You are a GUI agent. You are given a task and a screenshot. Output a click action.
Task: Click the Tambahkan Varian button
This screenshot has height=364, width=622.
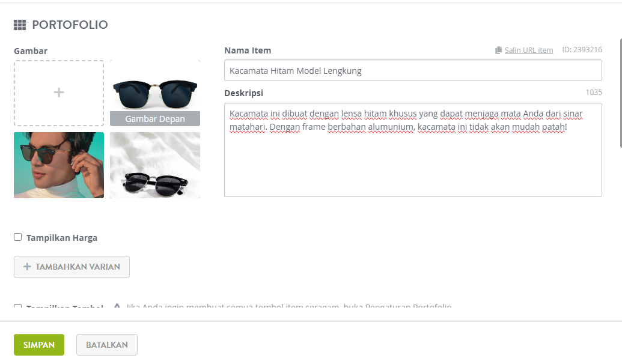click(x=72, y=267)
